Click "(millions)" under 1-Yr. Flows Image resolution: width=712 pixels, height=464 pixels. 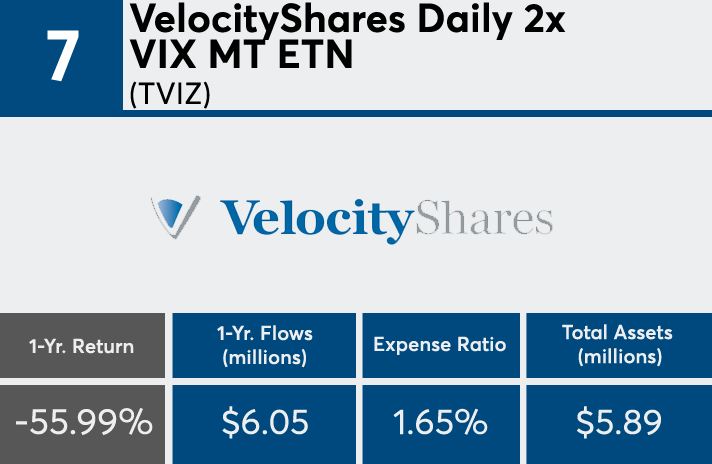(x=264, y=357)
